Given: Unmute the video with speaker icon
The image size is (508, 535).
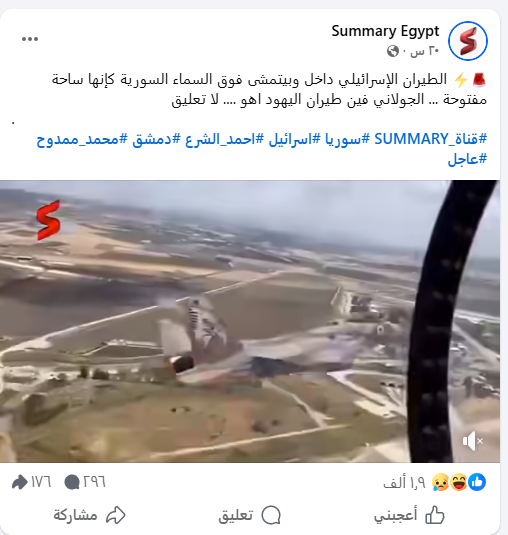Looking at the screenshot, I should click(473, 441).
